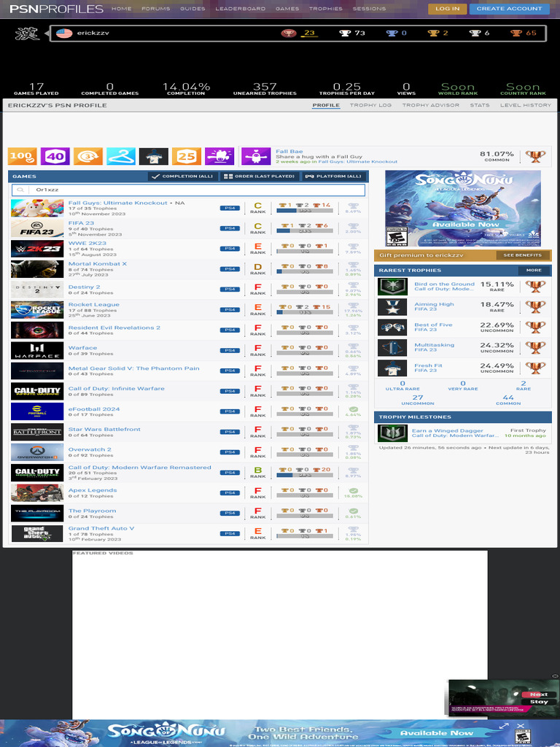
Task: Open the Platform (All) filter dropdown
Action: click(334, 177)
